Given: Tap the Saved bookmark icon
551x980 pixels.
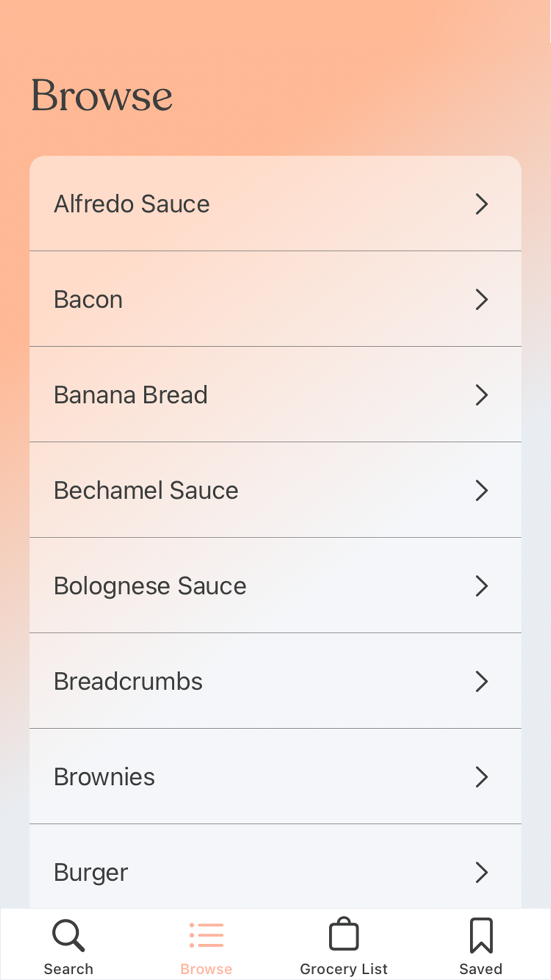Looking at the screenshot, I should click(481, 935).
